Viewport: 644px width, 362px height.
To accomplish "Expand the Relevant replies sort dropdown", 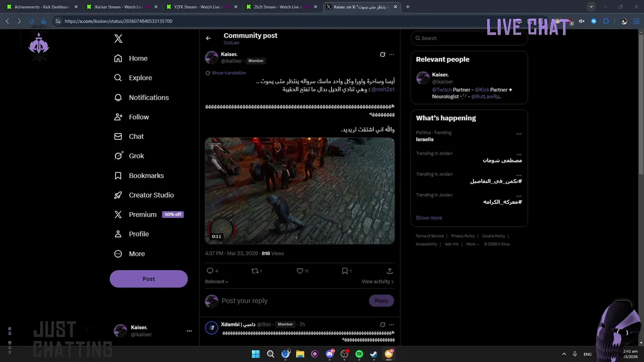I will click(x=217, y=282).
